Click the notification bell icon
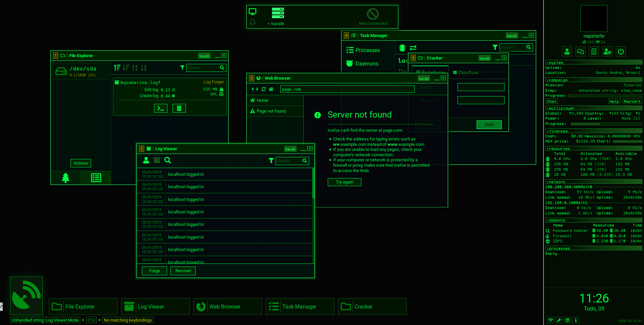The width and height of the screenshot is (644, 325). coord(253,22)
